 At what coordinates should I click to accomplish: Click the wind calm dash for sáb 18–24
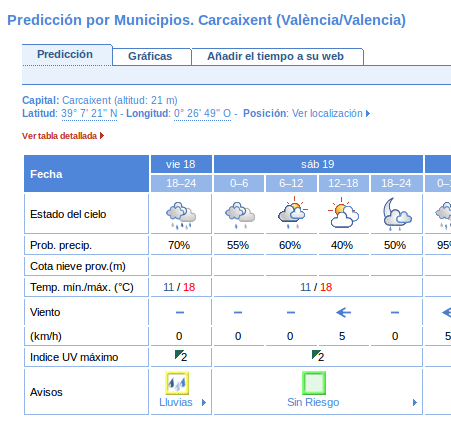coord(395,312)
